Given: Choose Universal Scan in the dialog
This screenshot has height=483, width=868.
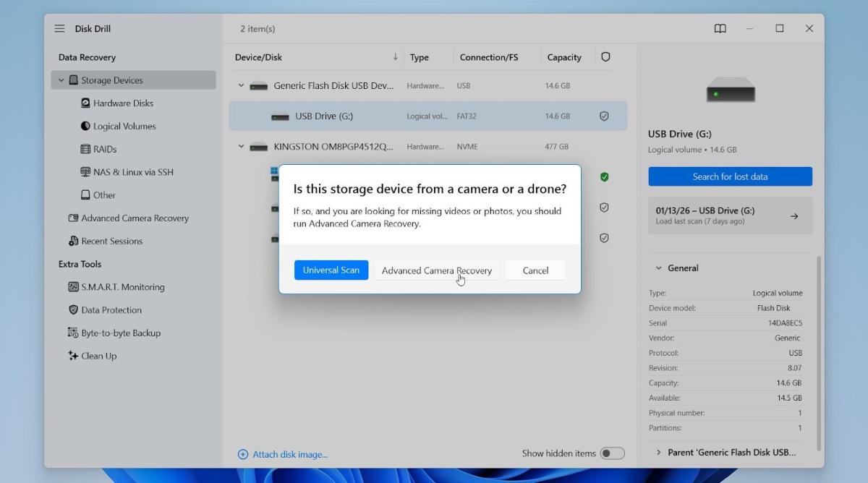Looking at the screenshot, I should pyautogui.click(x=331, y=270).
